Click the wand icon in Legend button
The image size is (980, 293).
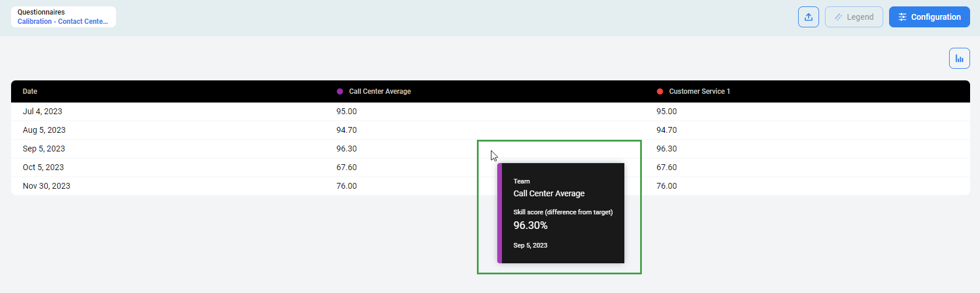pyautogui.click(x=838, y=17)
